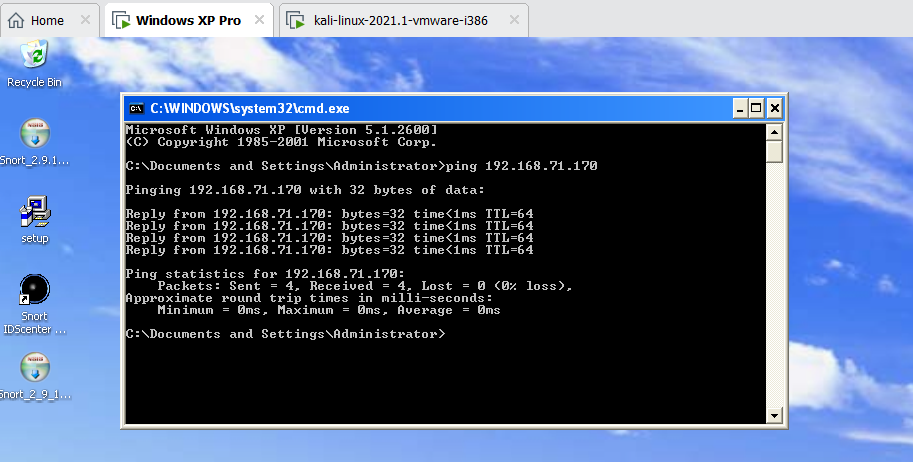The height and width of the screenshot is (462, 913).
Task: Switch to the Home tab
Action: (x=50, y=20)
